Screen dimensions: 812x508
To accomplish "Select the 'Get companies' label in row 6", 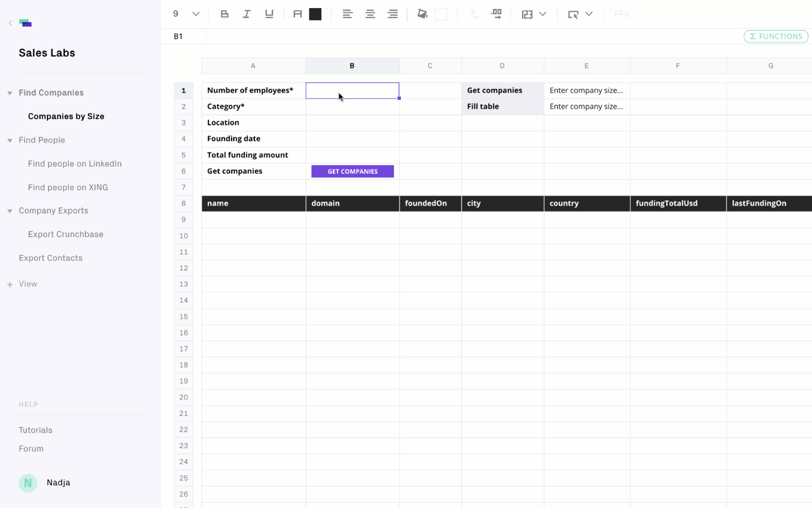I will 253,171.
